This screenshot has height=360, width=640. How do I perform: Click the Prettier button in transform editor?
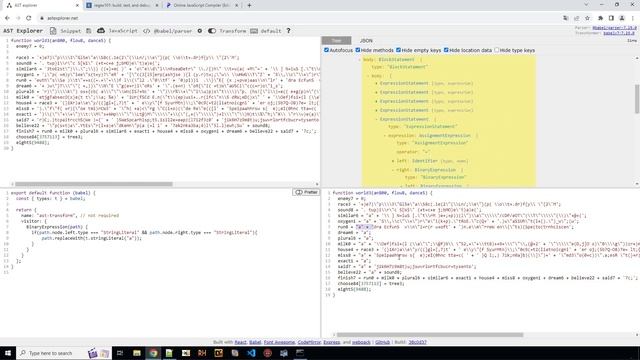coord(306,192)
